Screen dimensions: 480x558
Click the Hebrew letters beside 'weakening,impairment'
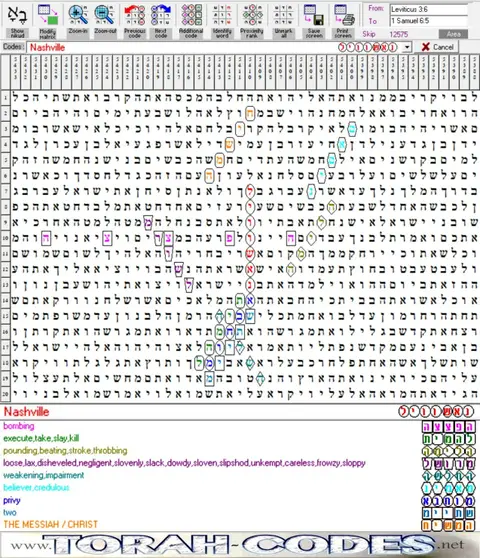tap(449, 476)
